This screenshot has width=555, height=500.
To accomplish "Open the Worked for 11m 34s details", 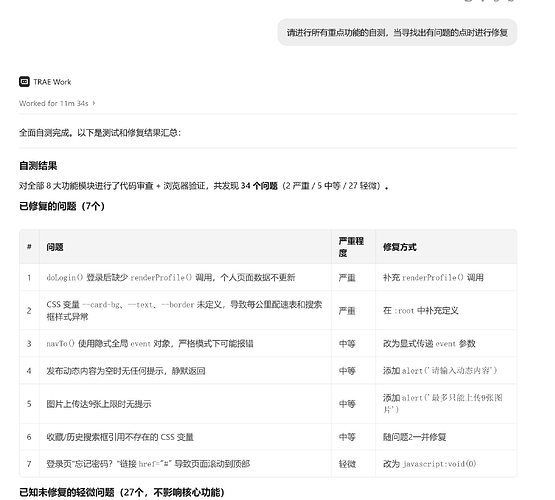I will point(54,103).
